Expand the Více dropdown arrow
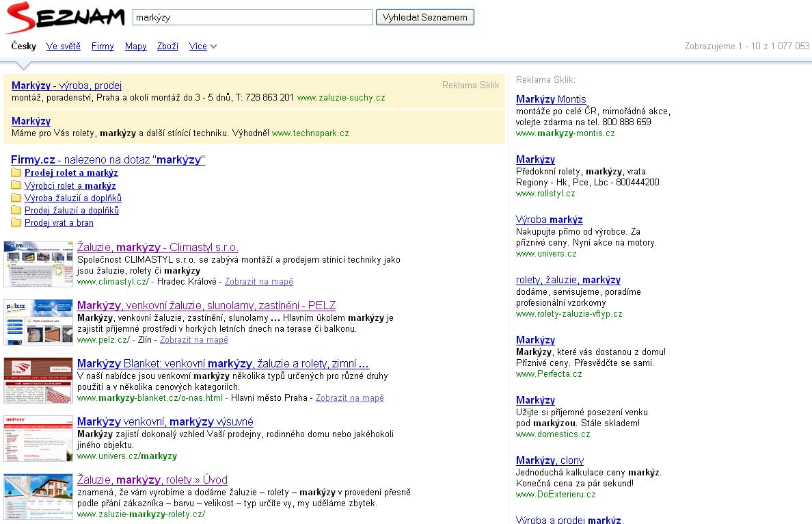 213,47
